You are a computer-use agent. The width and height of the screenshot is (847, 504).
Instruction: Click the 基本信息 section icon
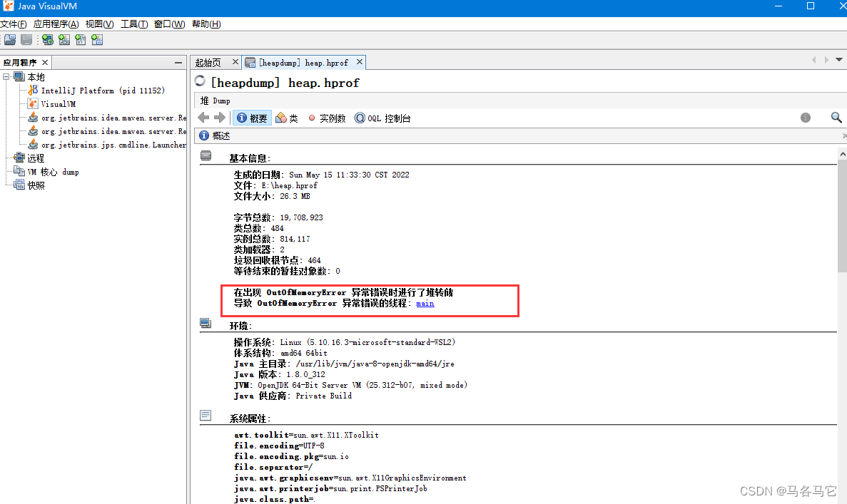pos(206,156)
